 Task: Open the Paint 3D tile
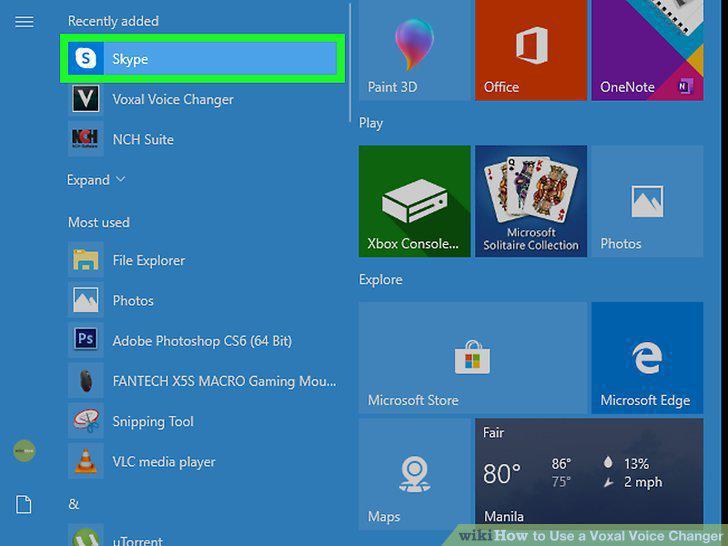pyautogui.click(x=414, y=50)
